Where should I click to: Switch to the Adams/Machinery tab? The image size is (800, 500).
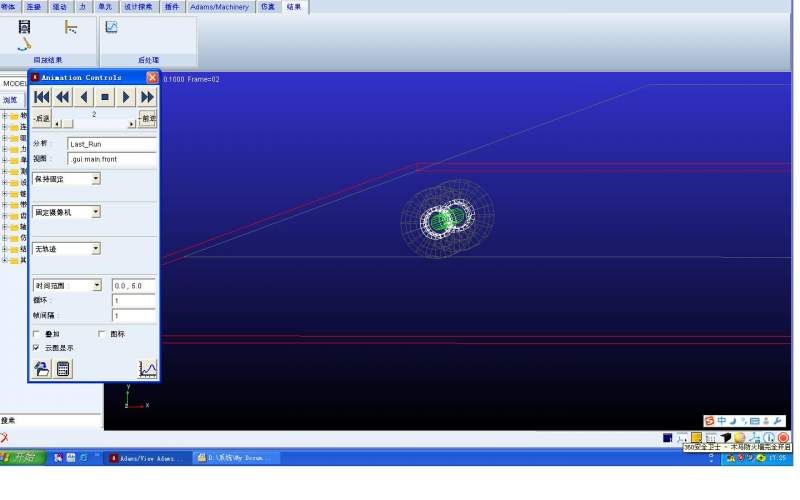click(x=219, y=7)
